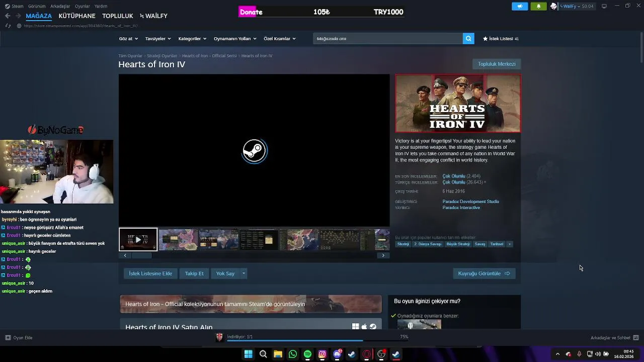Click Strateji Oyunları breadcrumb link
The height and width of the screenshot is (362, 644).
162,56
